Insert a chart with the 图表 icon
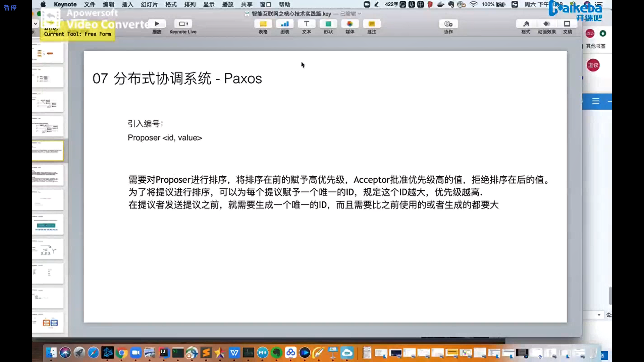644x362 pixels. pyautogui.click(x=285, y=24)
